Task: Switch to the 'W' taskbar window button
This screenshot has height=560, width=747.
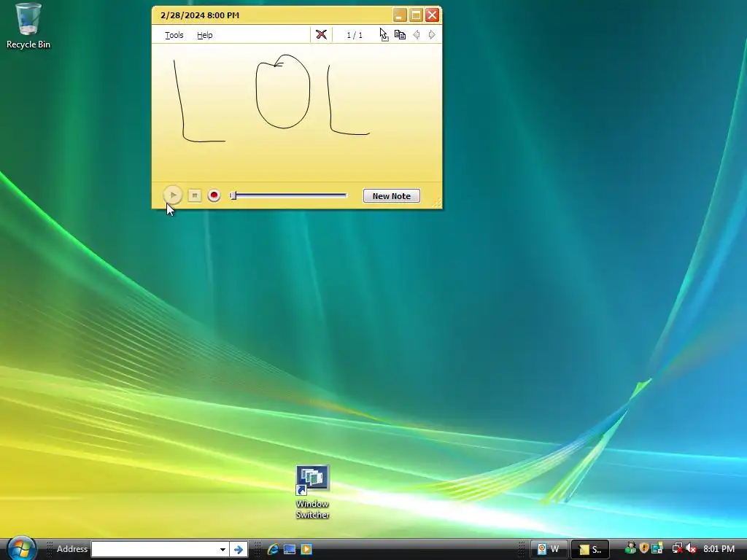Action: click(549, 549)
